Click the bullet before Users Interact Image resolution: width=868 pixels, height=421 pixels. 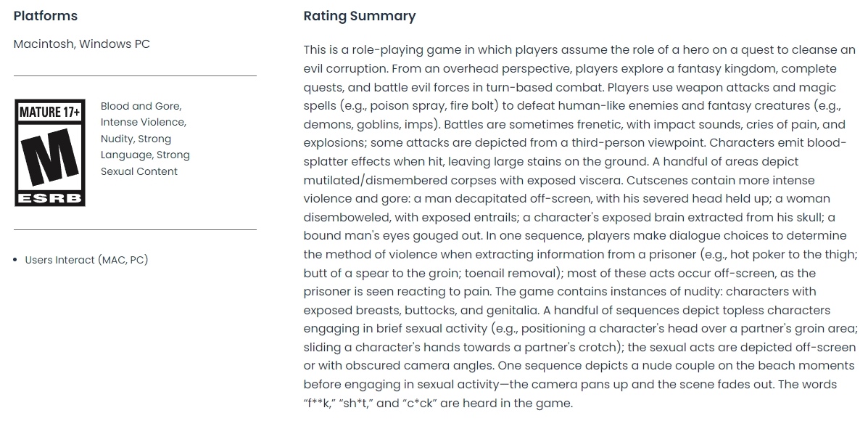pos(16,260)
